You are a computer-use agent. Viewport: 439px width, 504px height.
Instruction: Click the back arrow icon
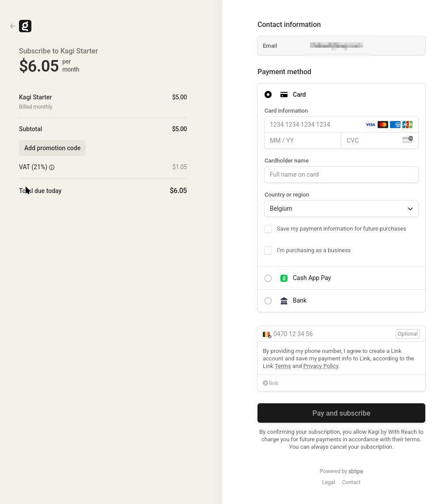coord(13,26)
